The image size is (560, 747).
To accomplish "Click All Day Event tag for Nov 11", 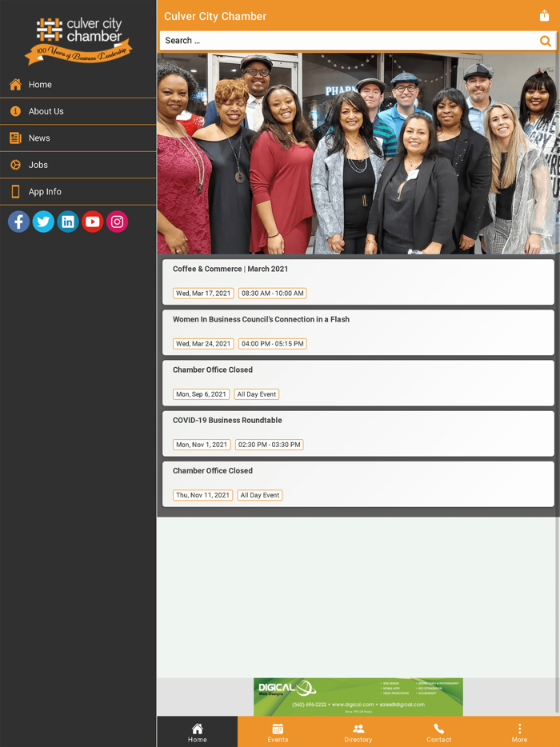I will click(x=260, y=495).
